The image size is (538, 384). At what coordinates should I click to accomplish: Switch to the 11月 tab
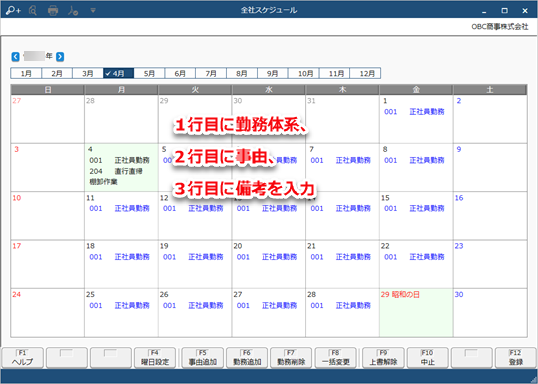tap(336, 73)
